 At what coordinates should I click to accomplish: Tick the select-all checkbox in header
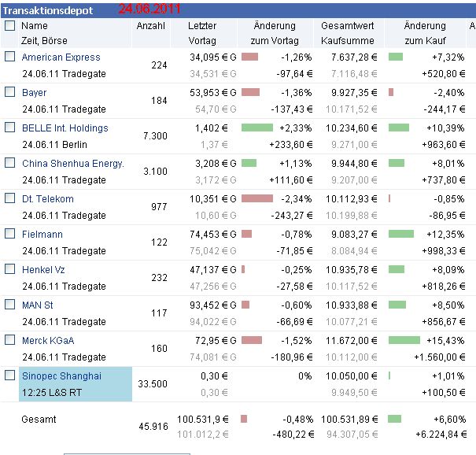tap(9, 25)
